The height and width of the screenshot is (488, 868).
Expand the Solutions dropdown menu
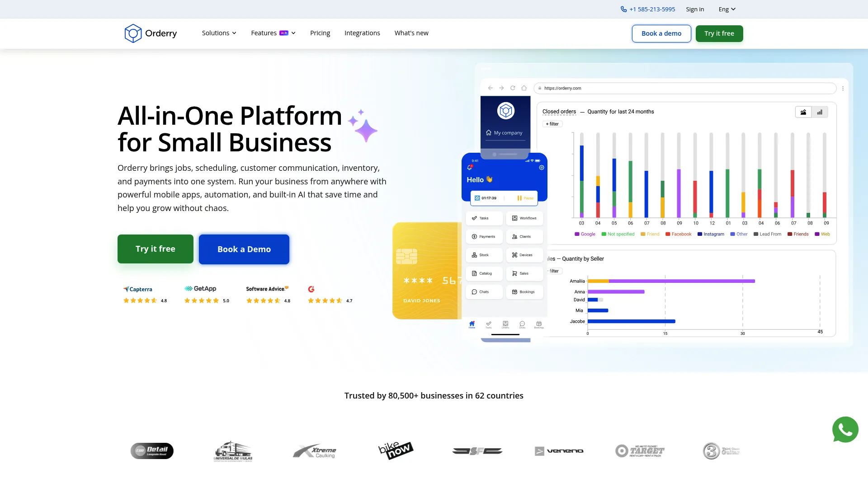pyautogui.click(x=219, y=33)
